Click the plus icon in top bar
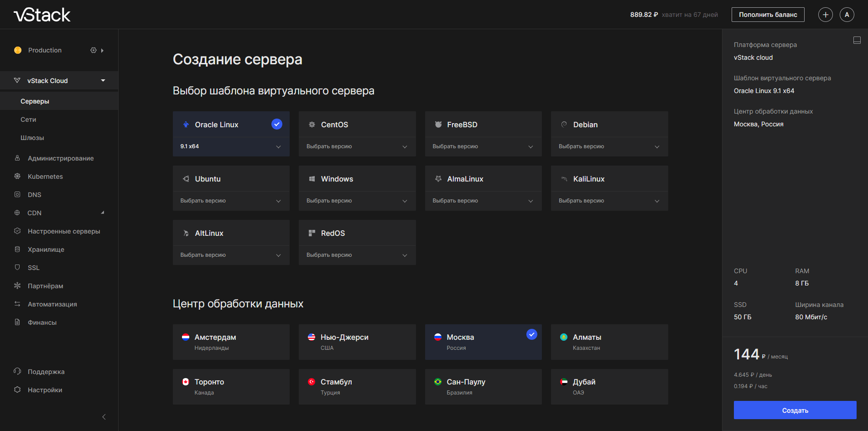Viewport: 868px width, 431px height. [825, 15]
